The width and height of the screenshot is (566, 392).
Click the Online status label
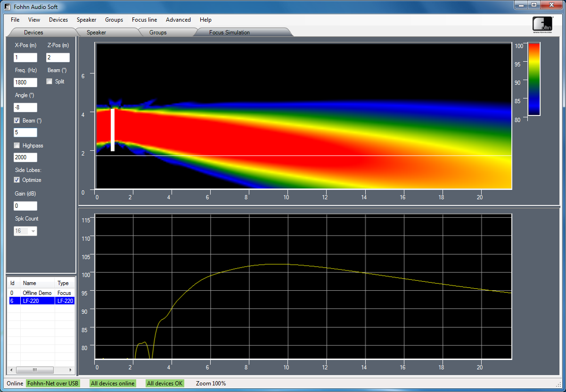click(15, 384)
